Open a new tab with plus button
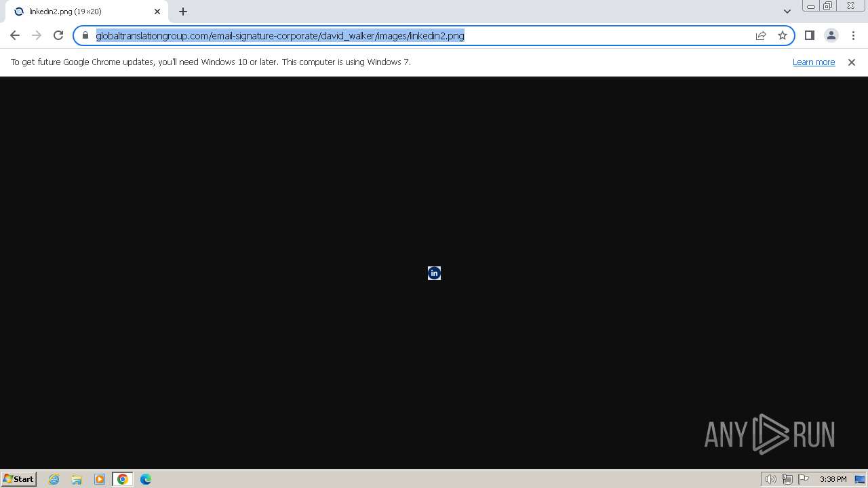Image resolution: width=868 pixels, height=488 pixels. coord(183,12)
